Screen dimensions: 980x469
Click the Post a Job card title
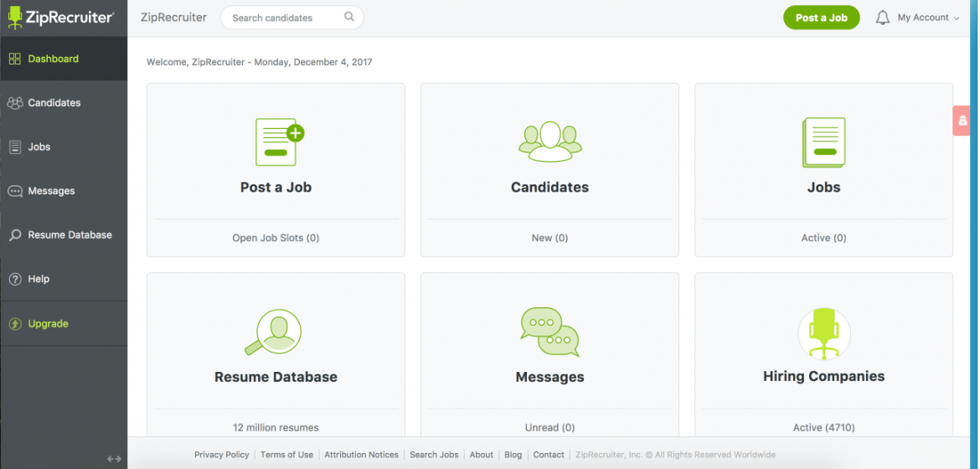(x=276, y=187)
